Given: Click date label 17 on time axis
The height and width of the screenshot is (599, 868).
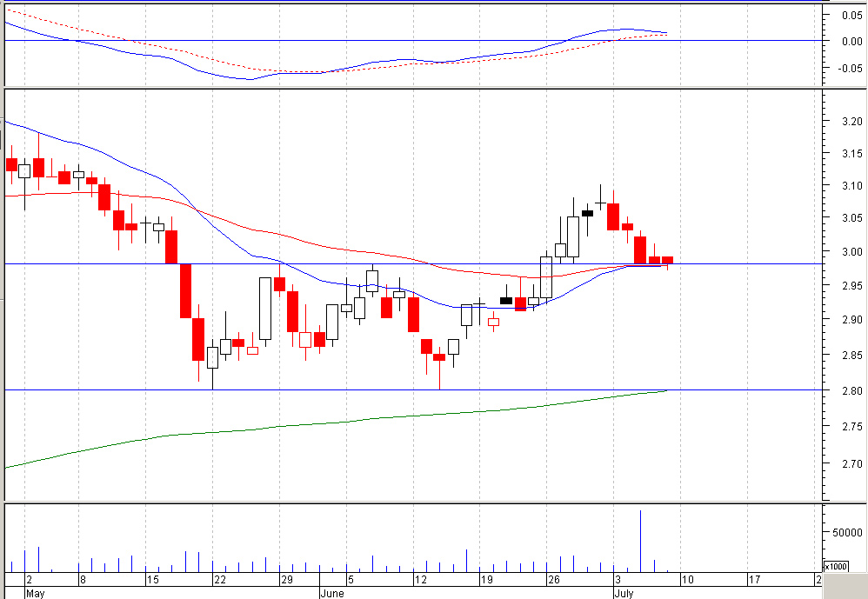Looking at the screenshot, I should (x=755, y=580).
